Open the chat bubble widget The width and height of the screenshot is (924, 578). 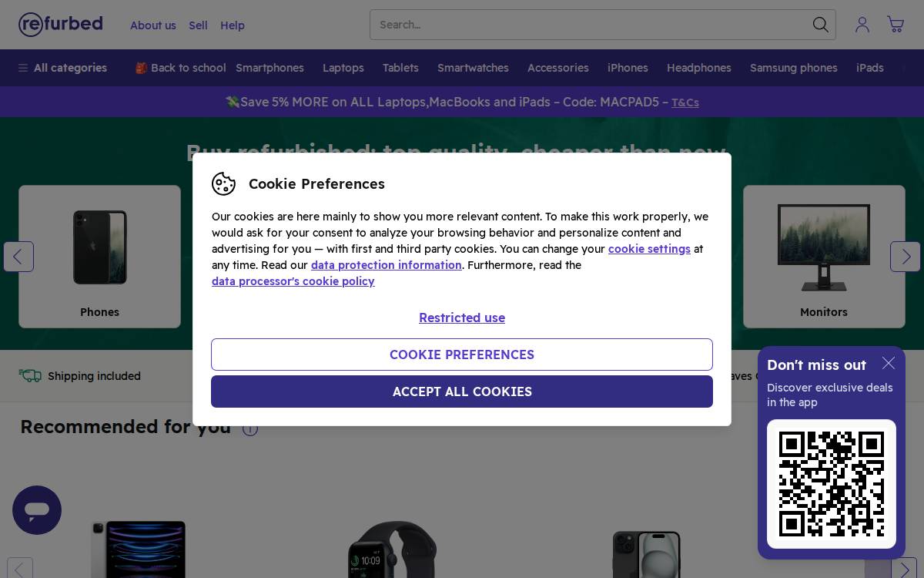(x=37, y=510)
